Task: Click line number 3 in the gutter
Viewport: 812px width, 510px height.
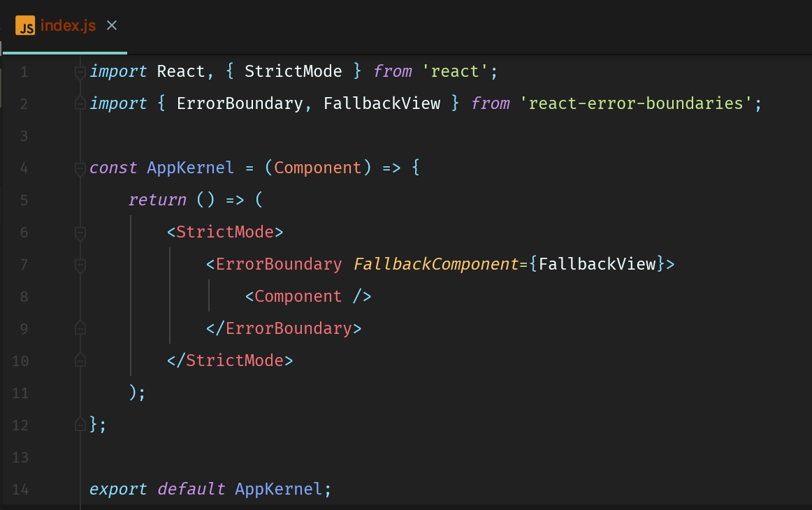Action: (x=24, y=136)
